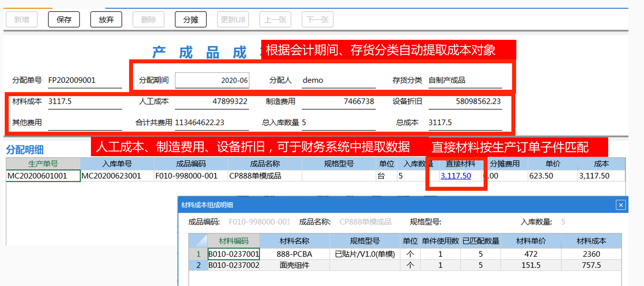Select cell MC20200601001 in 分配明细 grid

(x=43, y=176)
